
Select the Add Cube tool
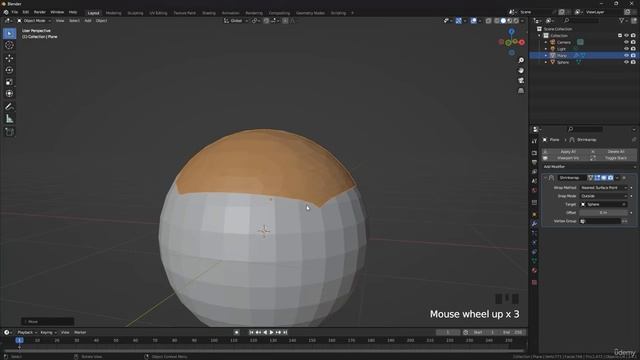[x=9, y=132]
